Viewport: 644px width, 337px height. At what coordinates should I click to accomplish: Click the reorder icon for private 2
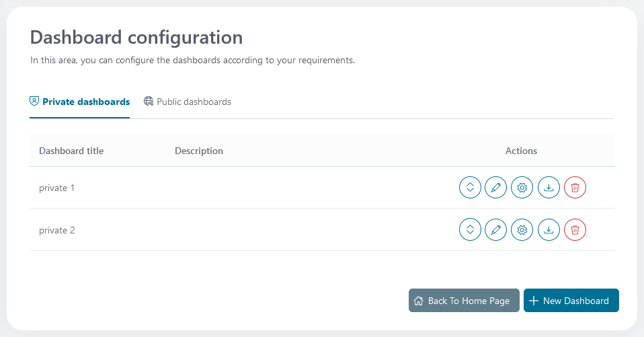(470, 230)
